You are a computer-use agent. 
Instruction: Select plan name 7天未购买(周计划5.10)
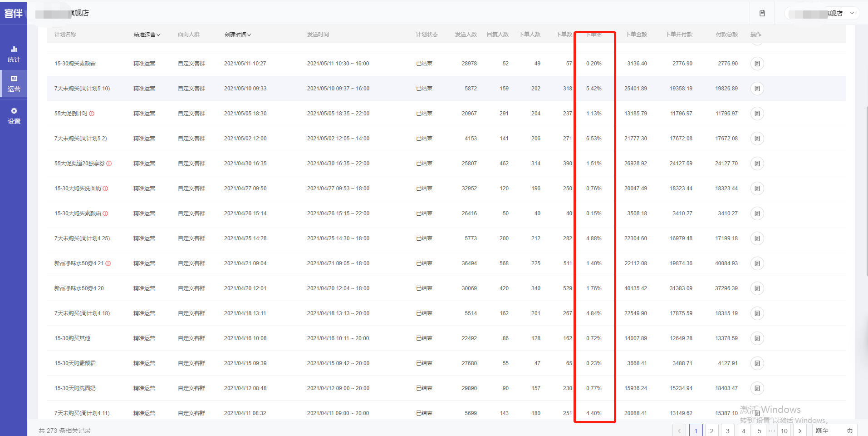coord(82,89)
